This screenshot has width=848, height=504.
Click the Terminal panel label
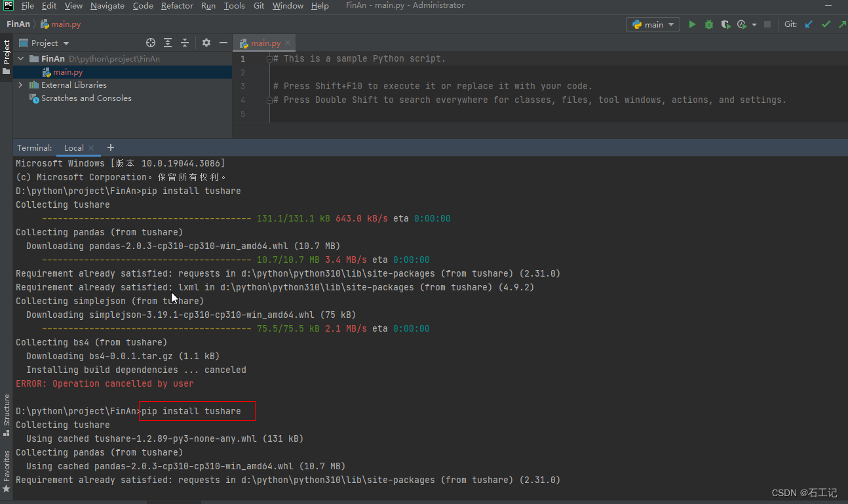(x=34, y=148)
